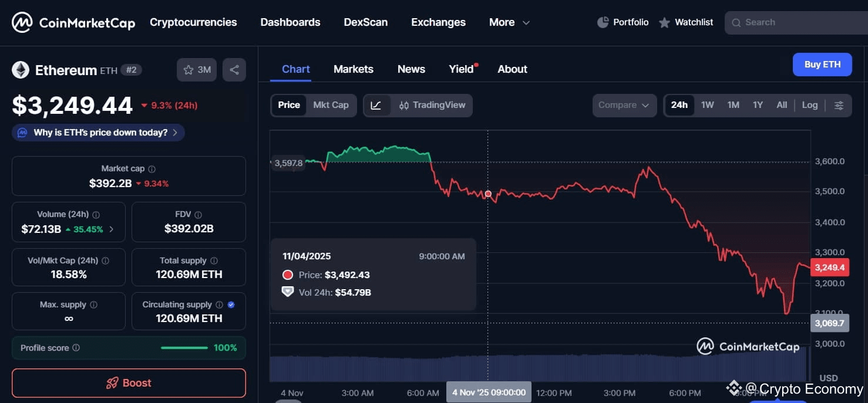Click the CoinMarketCap logo icon
This screenshot has height=403, width=868.
tap(22, 23)
